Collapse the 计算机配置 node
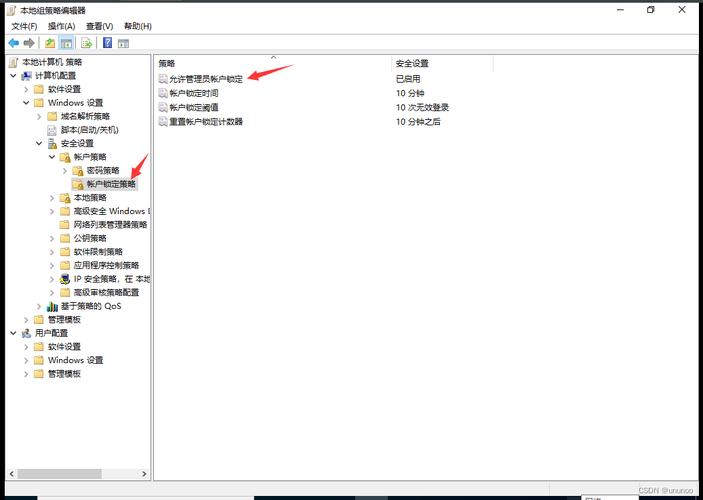The height and width of the screenshot is (500, 703). coord(13,76)
